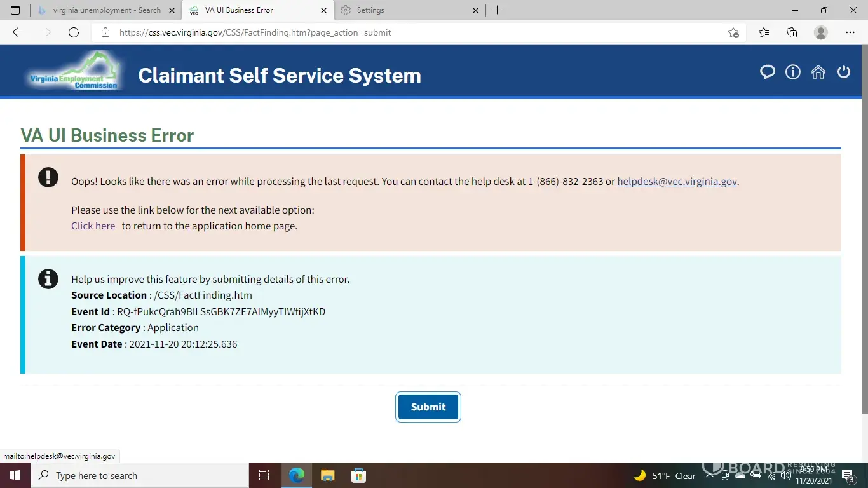Refresh the page with reload button
868x488 pixels.
coord(74,32)
